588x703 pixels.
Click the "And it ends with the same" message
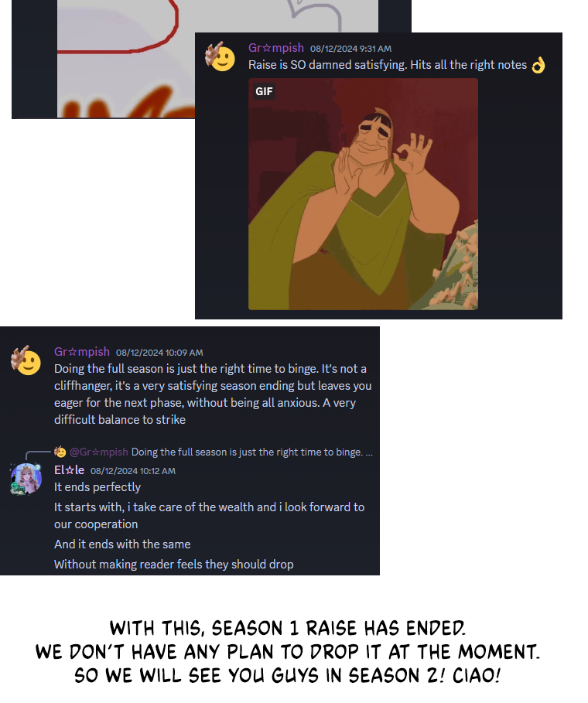tap(122, 544)
